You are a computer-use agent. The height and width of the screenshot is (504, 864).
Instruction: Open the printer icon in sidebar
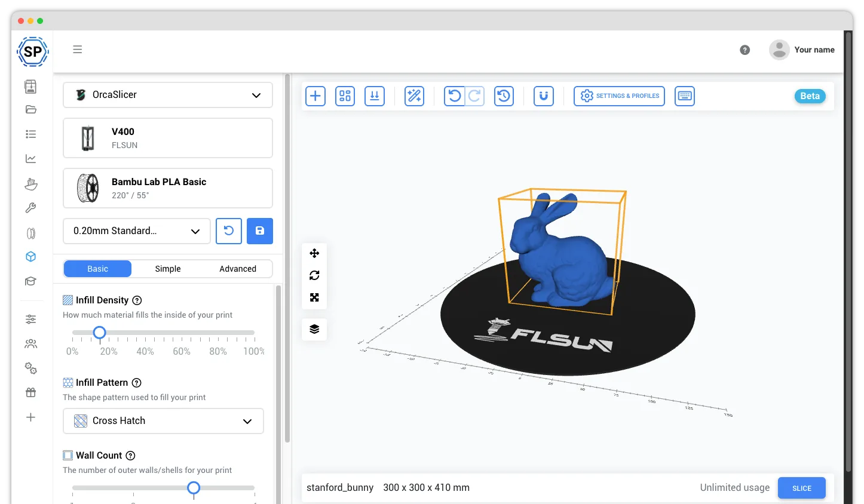[30, 87]
